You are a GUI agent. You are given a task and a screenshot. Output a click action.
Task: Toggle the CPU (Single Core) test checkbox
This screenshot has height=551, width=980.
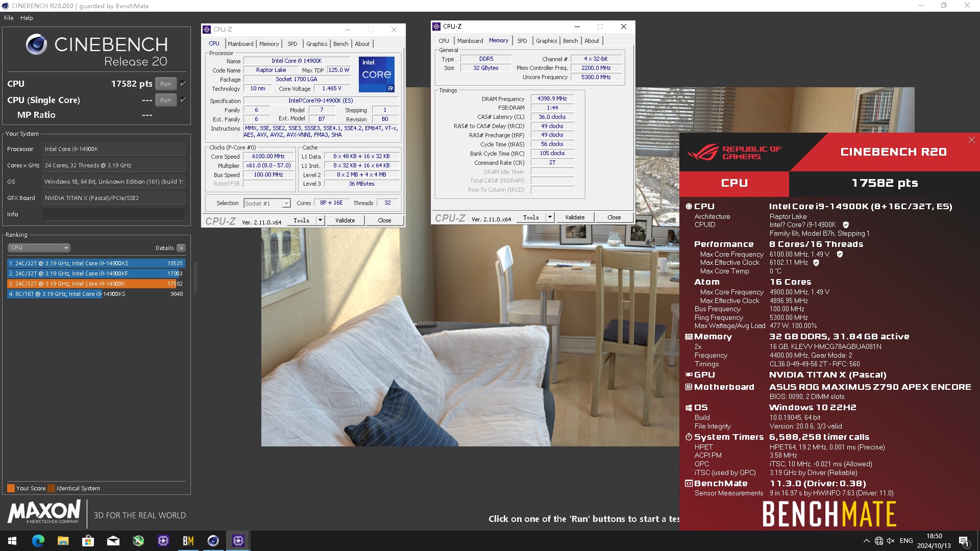point(183,99)
